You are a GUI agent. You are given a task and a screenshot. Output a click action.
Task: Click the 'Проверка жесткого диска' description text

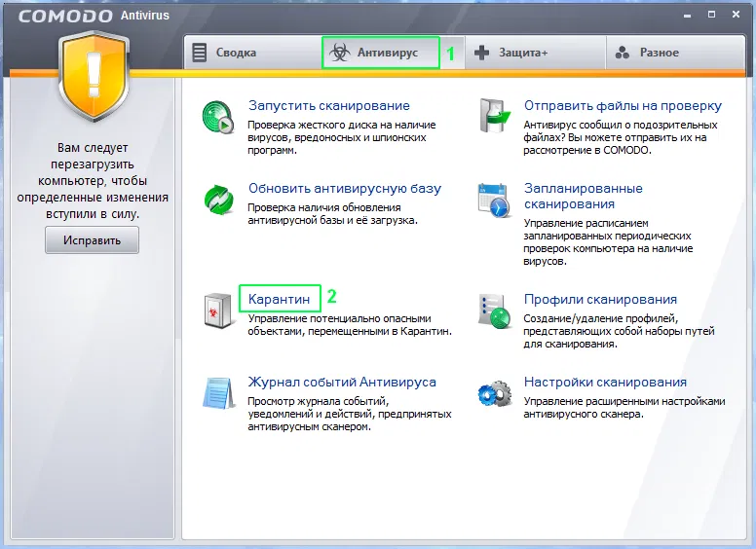[x=342, y=137]
